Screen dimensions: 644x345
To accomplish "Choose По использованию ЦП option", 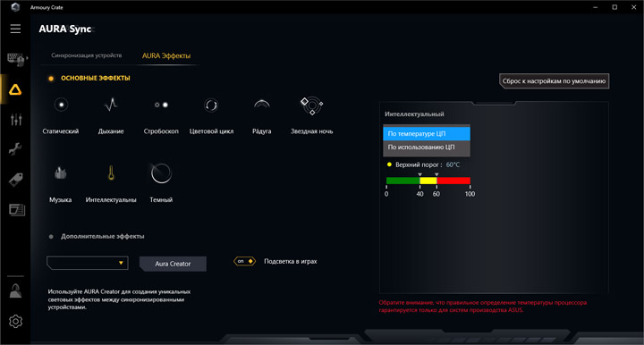I will 427,147.
